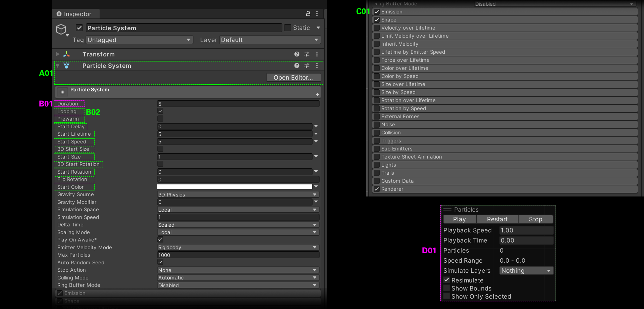Open the Gravity Source dropdown
644x309 pixels.
click(x=238, y=194)
